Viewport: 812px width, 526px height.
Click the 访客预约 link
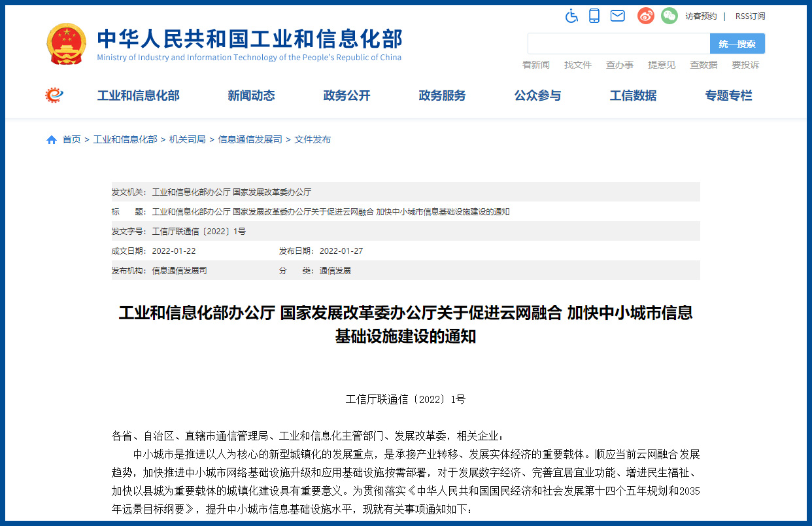pyautogui.click(x=701, y=16)
